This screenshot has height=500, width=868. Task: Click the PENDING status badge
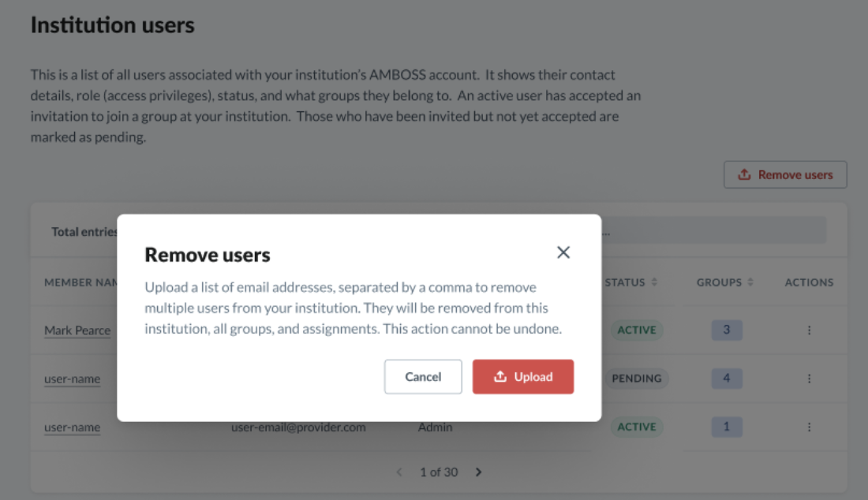pyautogui.click(x=637, y=379)
